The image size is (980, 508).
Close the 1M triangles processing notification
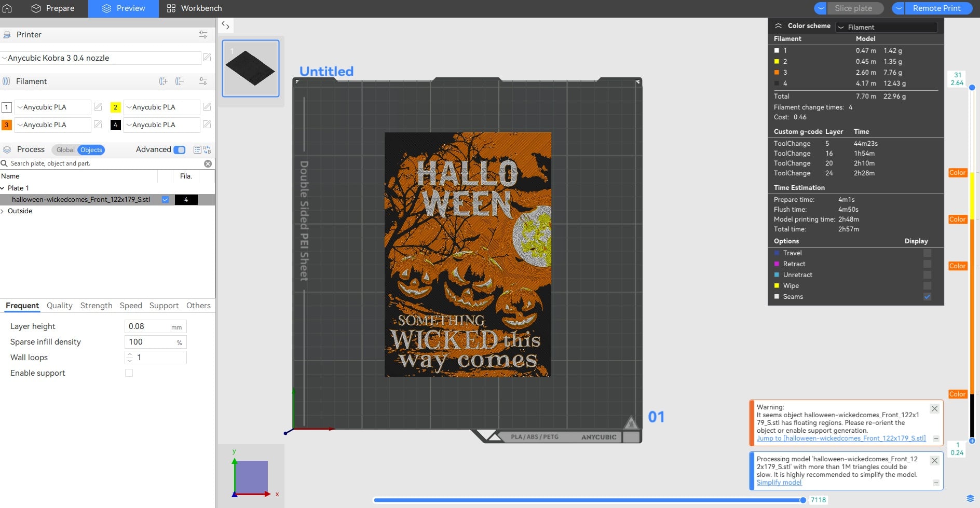click(x=934, y=460)
